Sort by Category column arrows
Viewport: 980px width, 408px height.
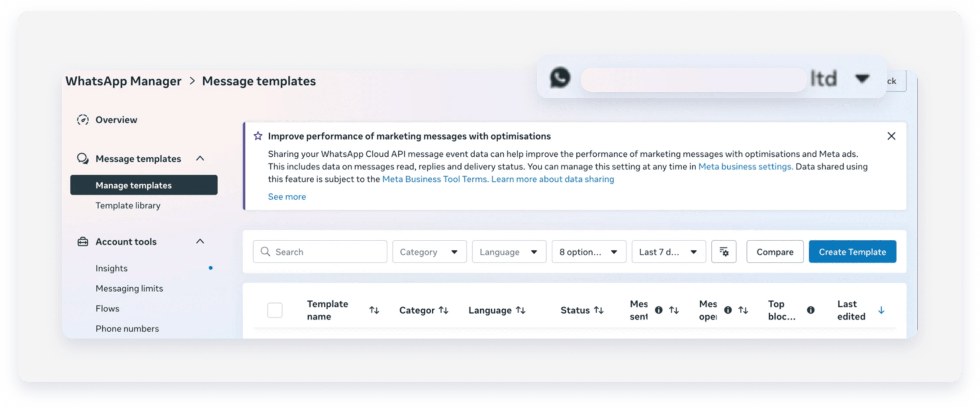tap(444, 310)
